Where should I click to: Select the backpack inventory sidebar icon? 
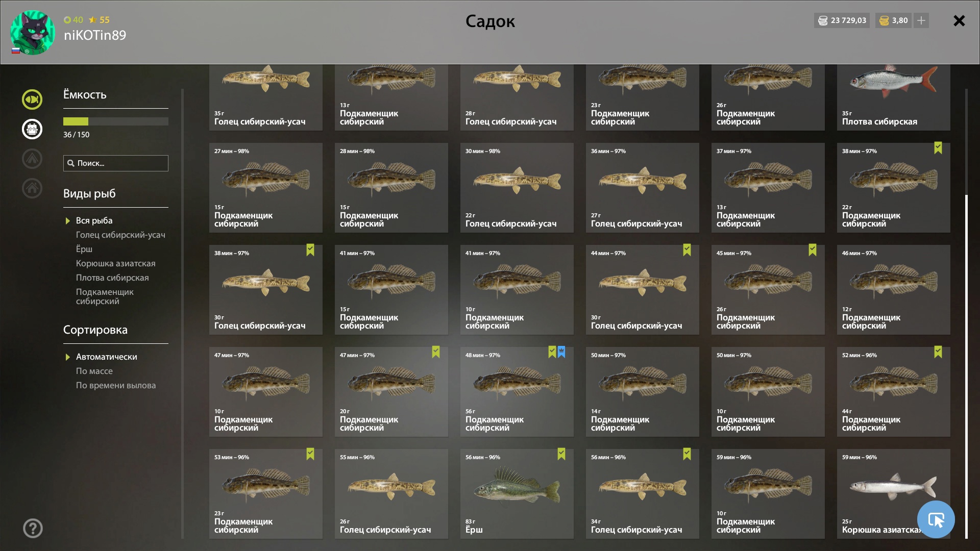(32, 129)
